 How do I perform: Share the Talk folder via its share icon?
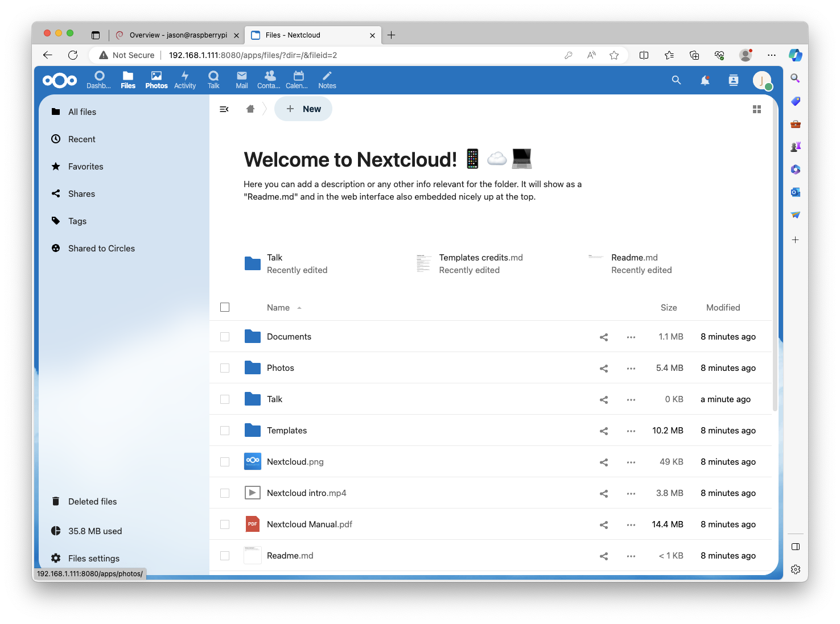[x=603, y=399]
